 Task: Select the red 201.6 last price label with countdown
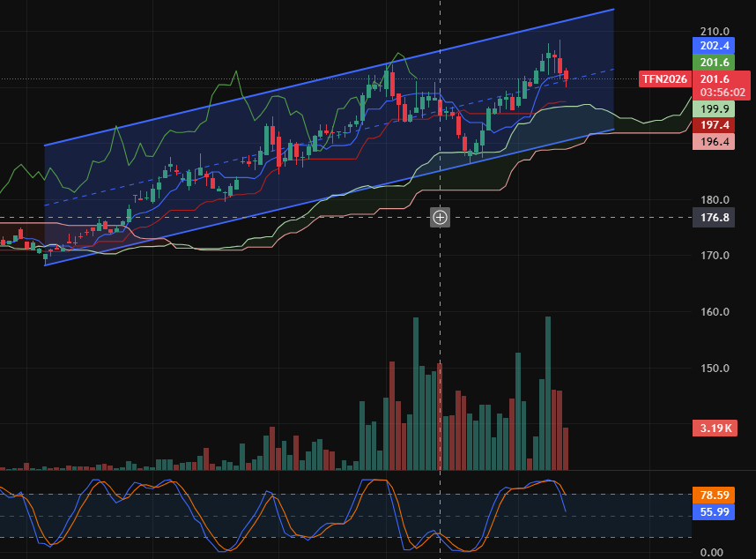(722, 85)
